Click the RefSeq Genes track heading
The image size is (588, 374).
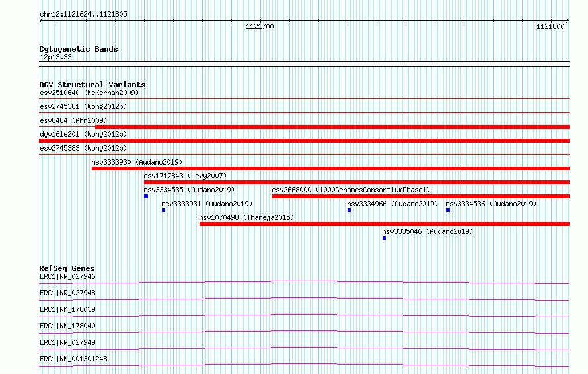coord(67,268)
